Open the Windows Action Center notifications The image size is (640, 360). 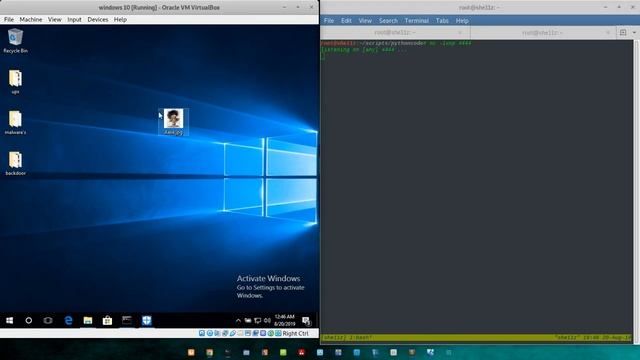(x=306, y=321)
